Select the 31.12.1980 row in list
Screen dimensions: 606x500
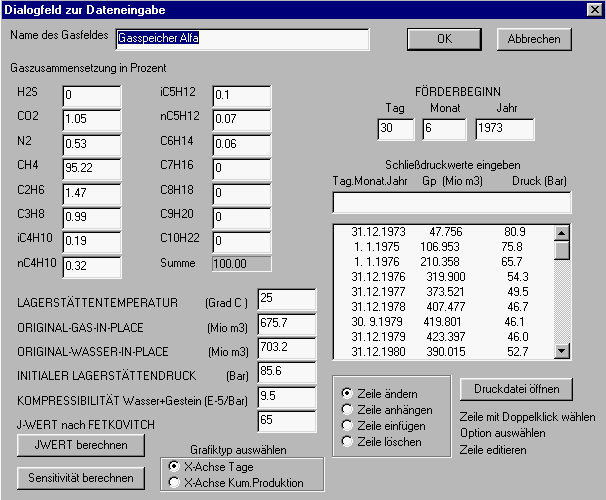[x=444, y=352]
